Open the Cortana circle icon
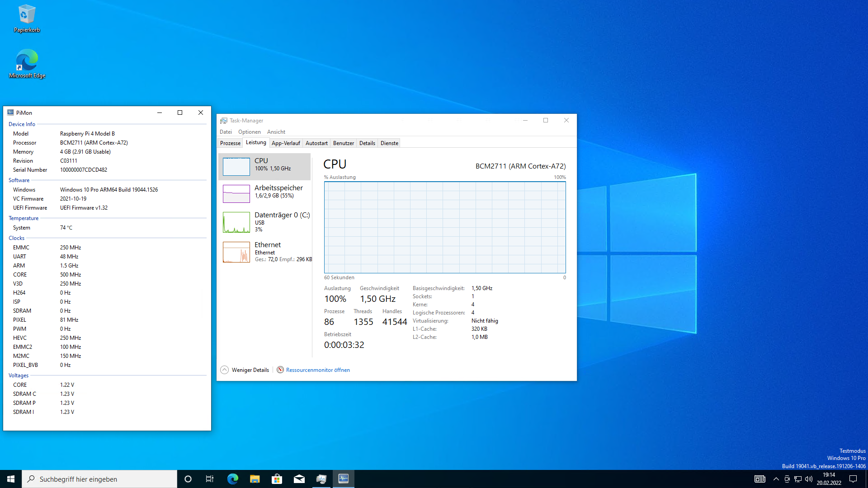The height and width of the screenshot is (488, 868). [x=188, y=479]
